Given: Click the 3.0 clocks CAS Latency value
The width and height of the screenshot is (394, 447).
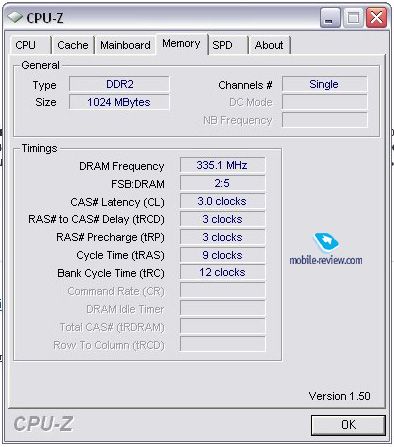Looking at the screenshot, I should [x=222, y=201].
